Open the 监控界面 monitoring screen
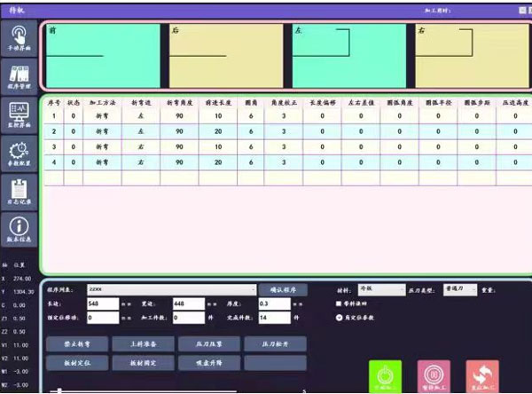This screenshot has height=394, width=532. [19, 113]
